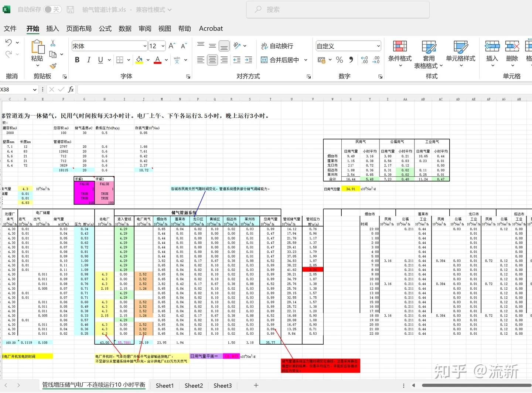Screen dimensions: 532x393
Task: Open the clipboard group dialog launcher
Action: pos(65,76)
